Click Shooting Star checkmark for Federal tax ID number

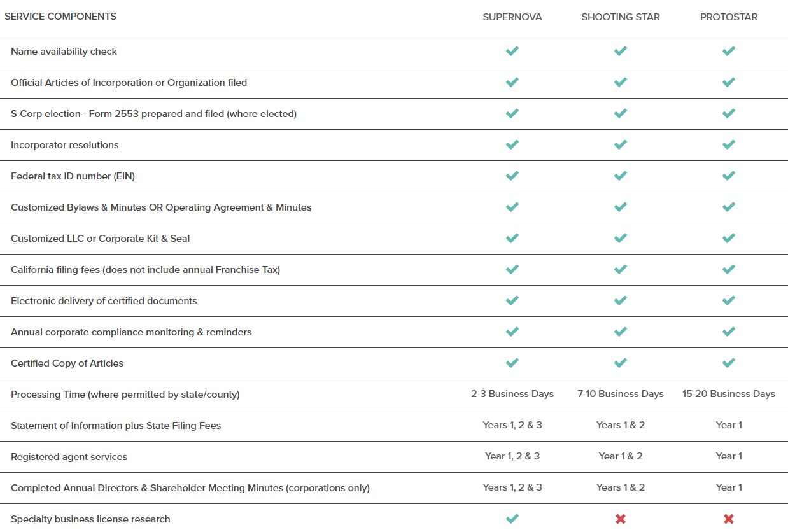click(621, 176)
